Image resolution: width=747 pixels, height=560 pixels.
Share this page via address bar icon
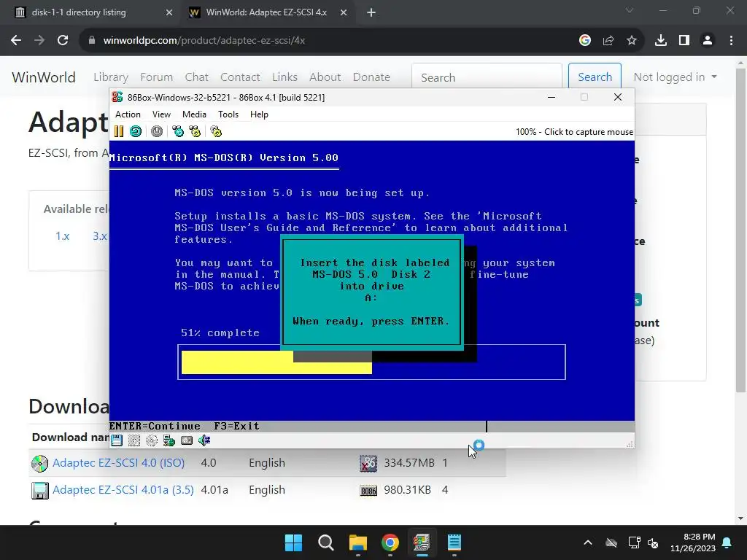click(608, 41)
